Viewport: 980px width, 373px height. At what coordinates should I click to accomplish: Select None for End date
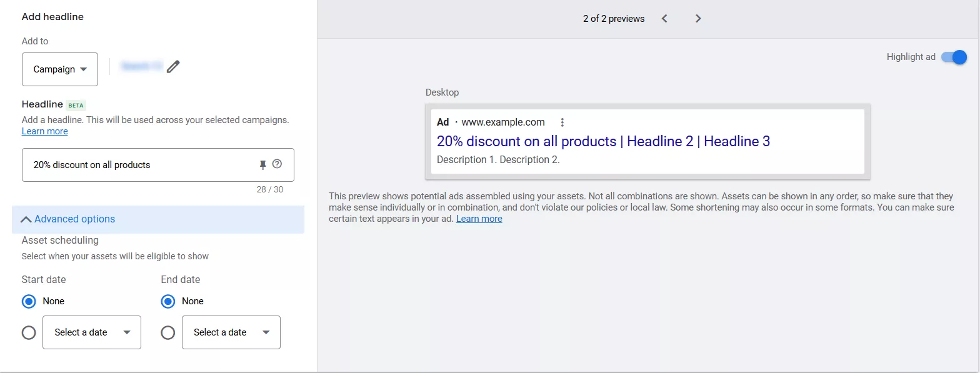[167, 301]
